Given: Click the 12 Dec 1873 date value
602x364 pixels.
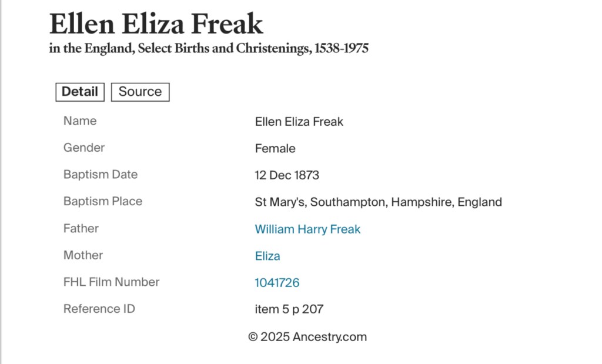Looking at the screenshot, I should pos(287,175).
